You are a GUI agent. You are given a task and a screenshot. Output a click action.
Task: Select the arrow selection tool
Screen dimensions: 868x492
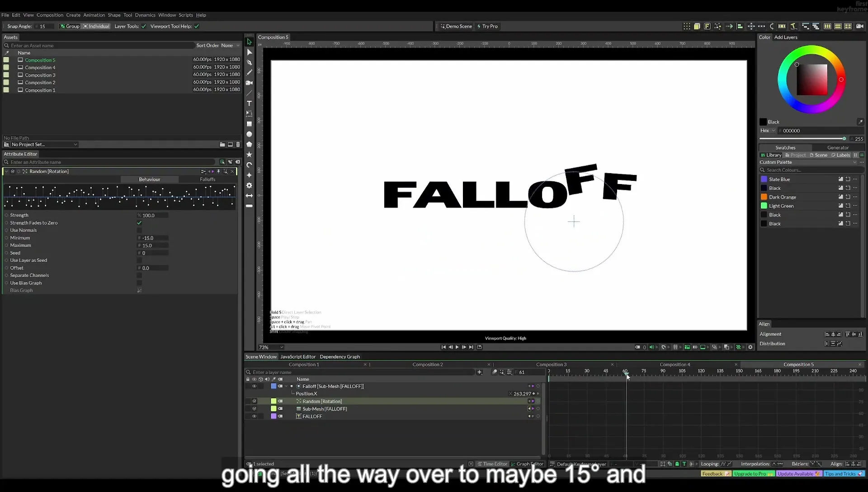pyautogui.click(x=249, y=42)
